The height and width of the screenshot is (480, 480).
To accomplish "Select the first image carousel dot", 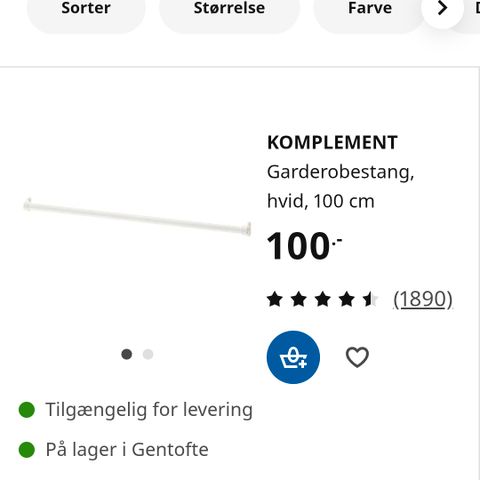I will 127,354.
